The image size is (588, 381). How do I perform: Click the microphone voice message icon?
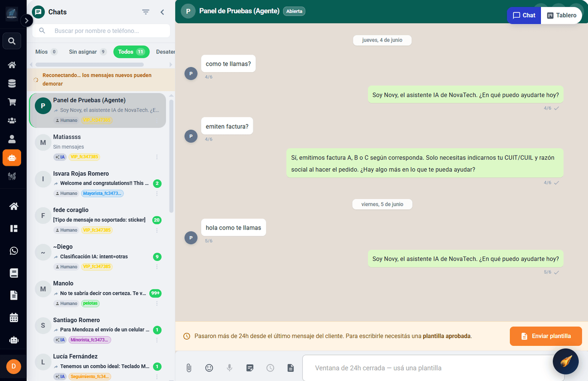coord(229,368)
